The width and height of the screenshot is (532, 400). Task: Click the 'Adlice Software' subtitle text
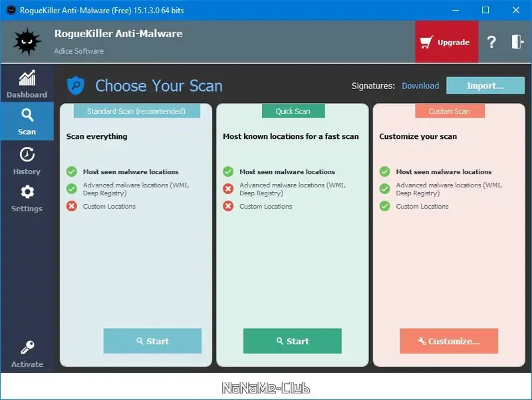click(x=79, y=51)
